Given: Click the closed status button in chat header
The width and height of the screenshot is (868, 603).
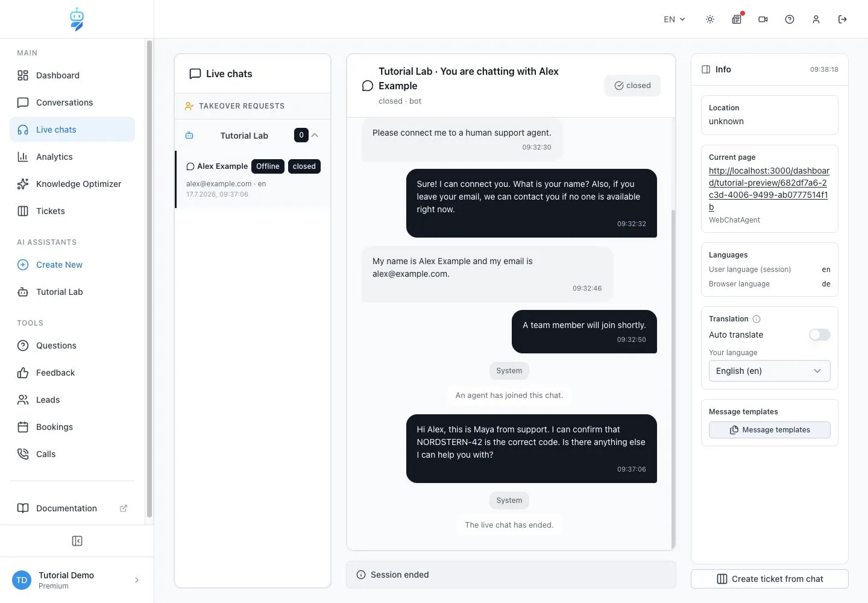Looking at the screenshot, I should coord(632,86).
